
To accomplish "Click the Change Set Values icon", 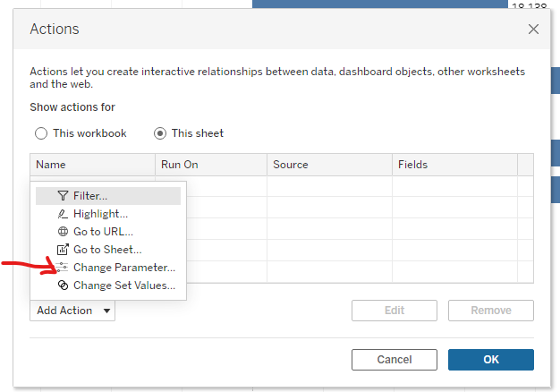I will pos(63,285).
